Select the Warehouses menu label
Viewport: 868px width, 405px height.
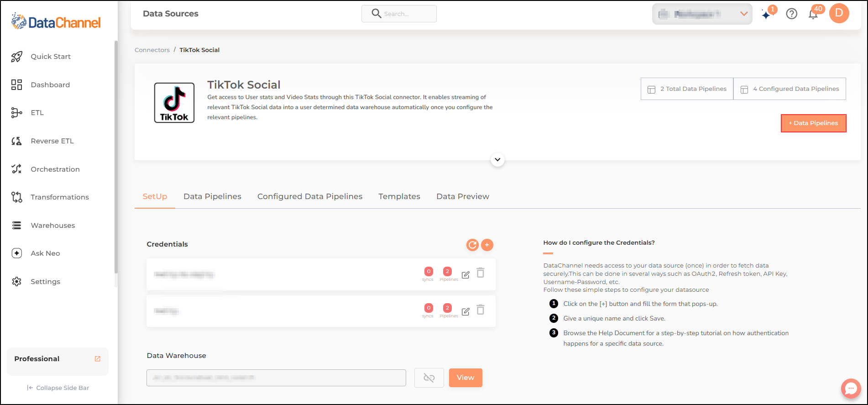point(53,225)
